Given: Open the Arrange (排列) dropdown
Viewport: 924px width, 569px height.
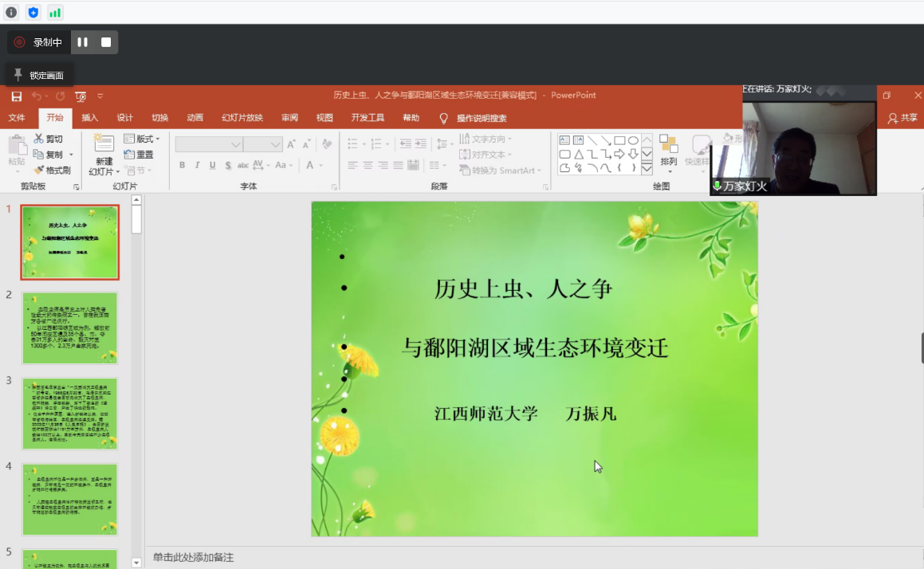Looking at the screenshot, I should point(668,151).
